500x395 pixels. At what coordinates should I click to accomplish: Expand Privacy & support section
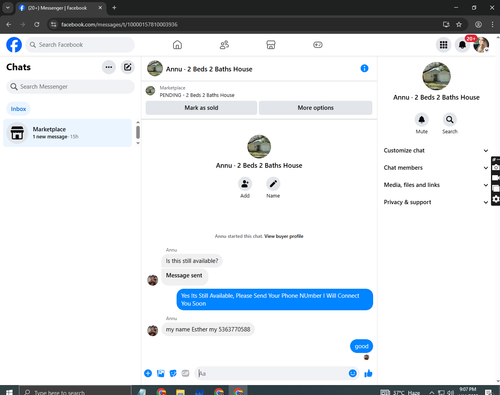point(436,202)
